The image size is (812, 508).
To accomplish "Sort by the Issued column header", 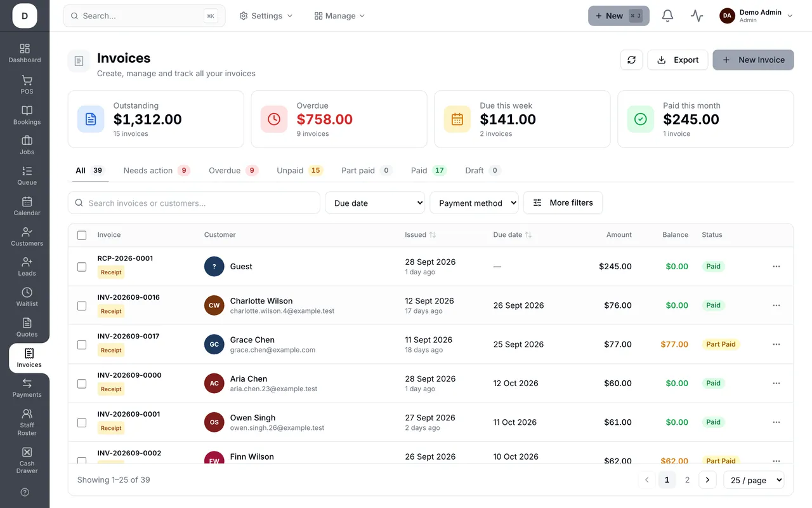I will click(421, 235).
